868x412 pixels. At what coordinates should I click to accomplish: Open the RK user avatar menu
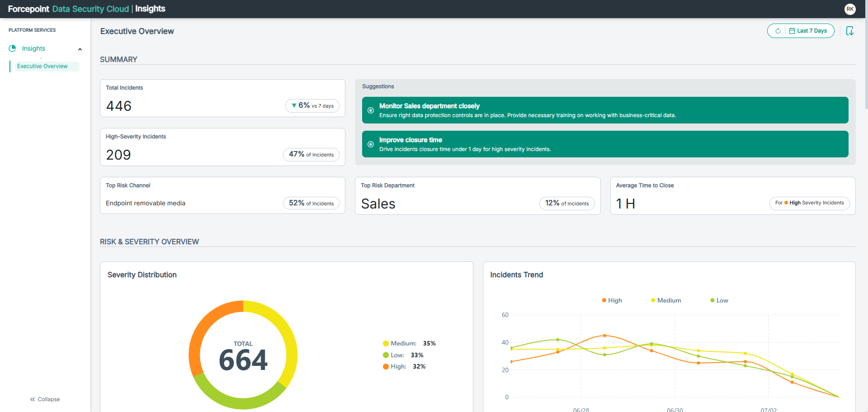point(850,9)
